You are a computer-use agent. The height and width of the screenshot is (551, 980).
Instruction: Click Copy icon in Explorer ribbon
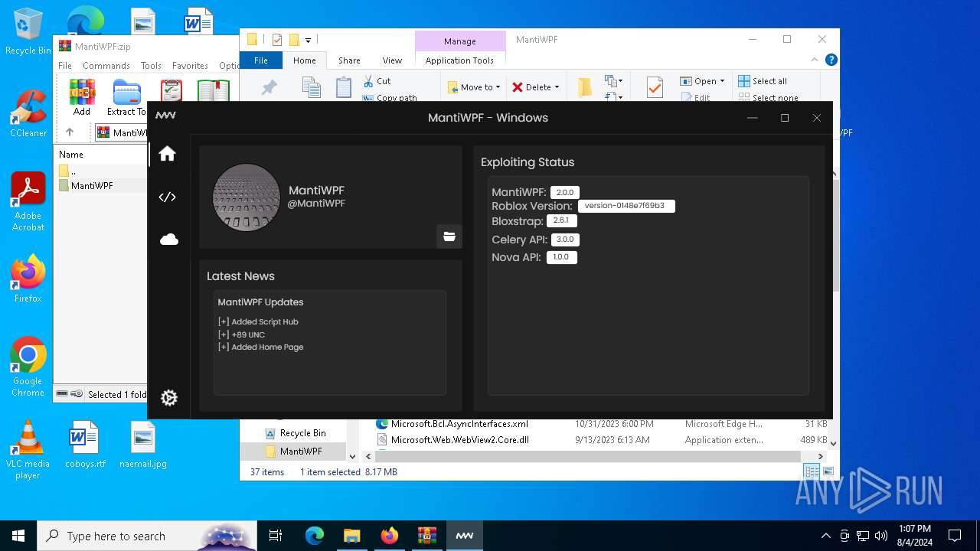[311, 88]
